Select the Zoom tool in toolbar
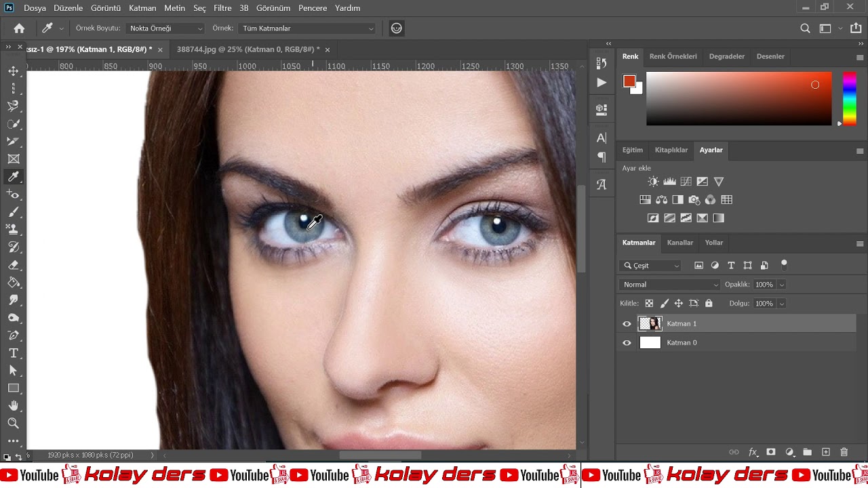Viewport: 868px width, 488px height. [x=14, y=424]
